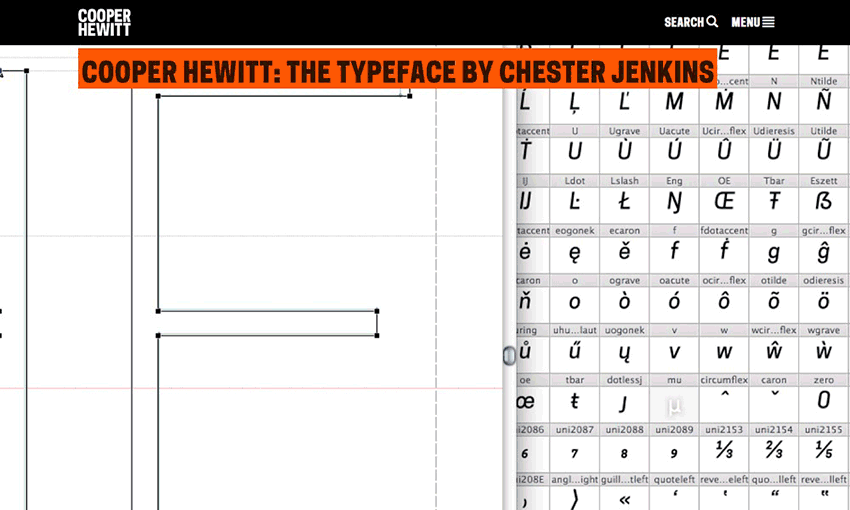Select the gcircumflex glyph cell
Image resolution: width=850 pixels, height=510 pixels.
[x=824, y=250]
